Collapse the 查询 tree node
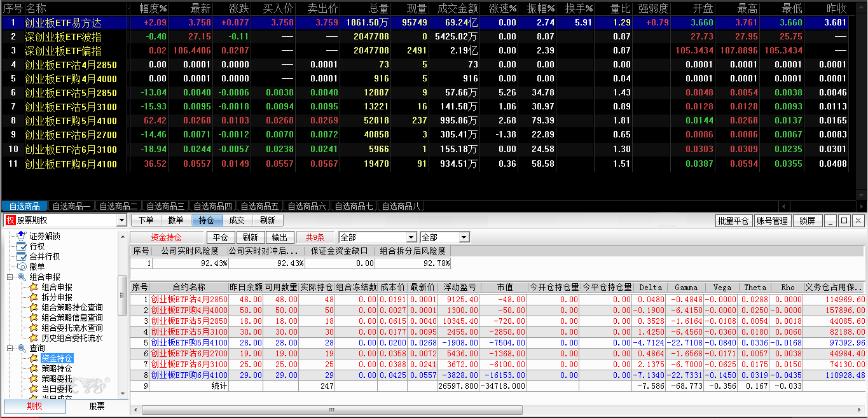 point(10,349)
